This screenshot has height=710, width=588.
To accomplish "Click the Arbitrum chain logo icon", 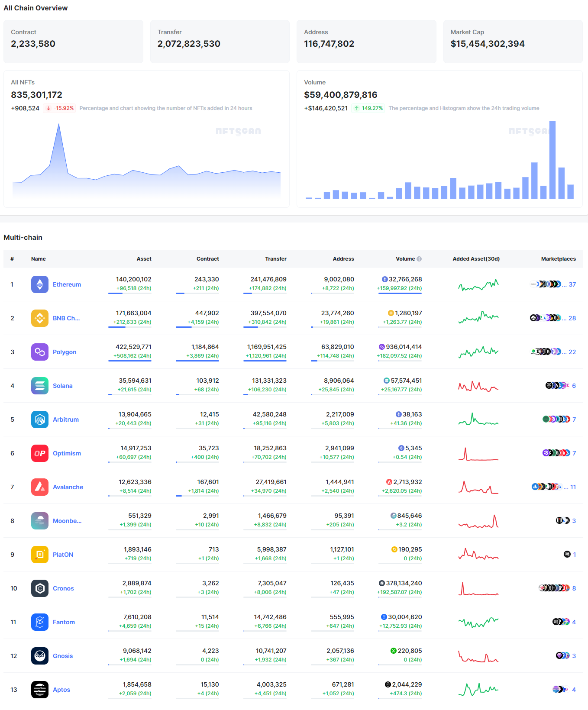I will [40, 420].
